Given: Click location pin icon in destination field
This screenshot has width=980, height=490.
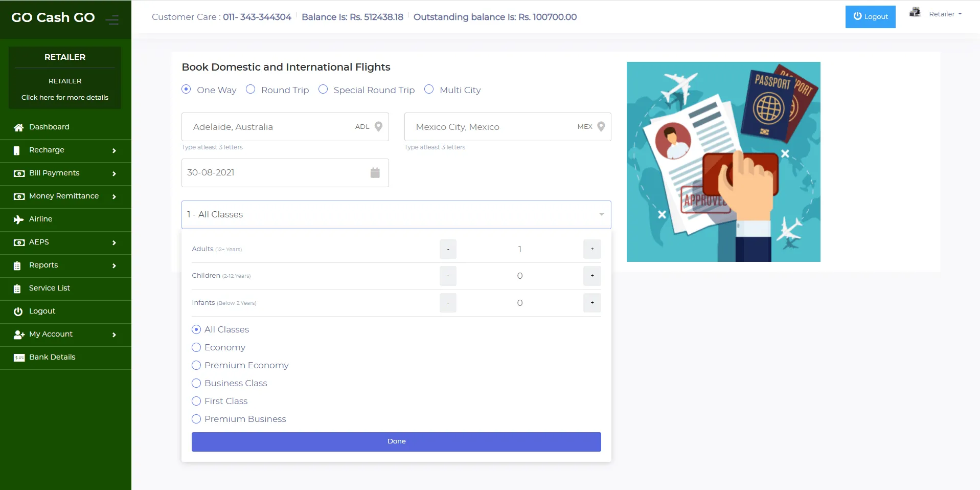Looking at the screenshot, I should 601,127.
